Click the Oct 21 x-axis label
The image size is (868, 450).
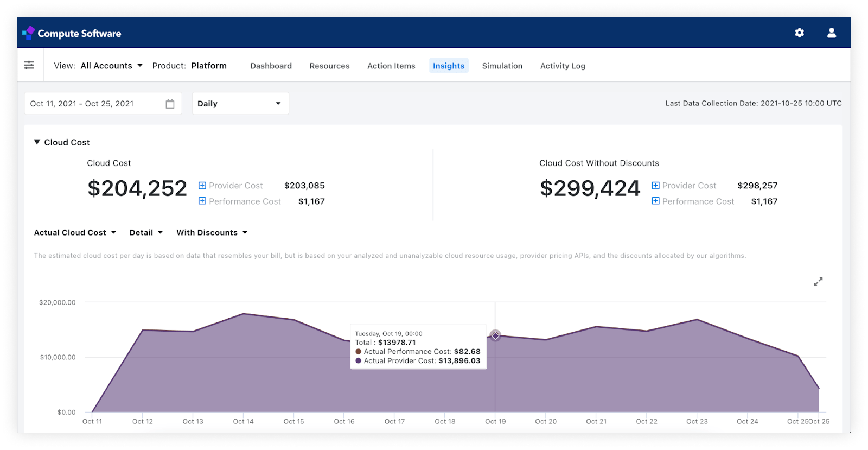point(596,421)
